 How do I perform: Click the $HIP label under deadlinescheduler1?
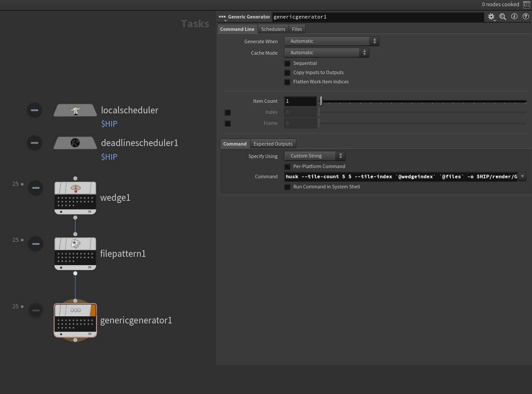[109, 157]
